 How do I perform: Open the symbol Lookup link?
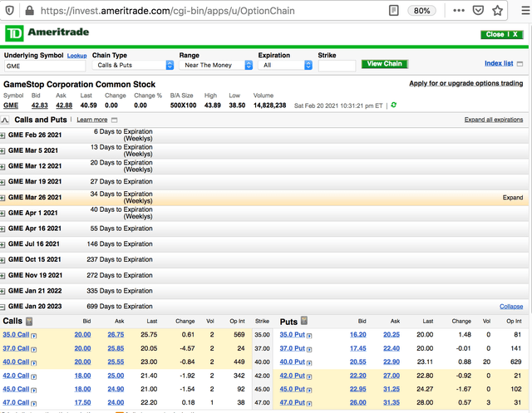click(x=76, y=56)
